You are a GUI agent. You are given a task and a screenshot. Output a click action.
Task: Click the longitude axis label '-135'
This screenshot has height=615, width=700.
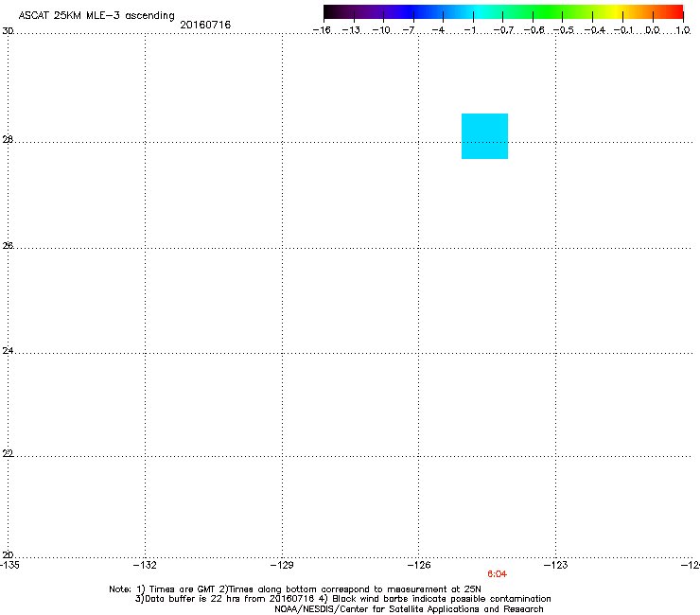pyautogui.click(x=9, y=565)
